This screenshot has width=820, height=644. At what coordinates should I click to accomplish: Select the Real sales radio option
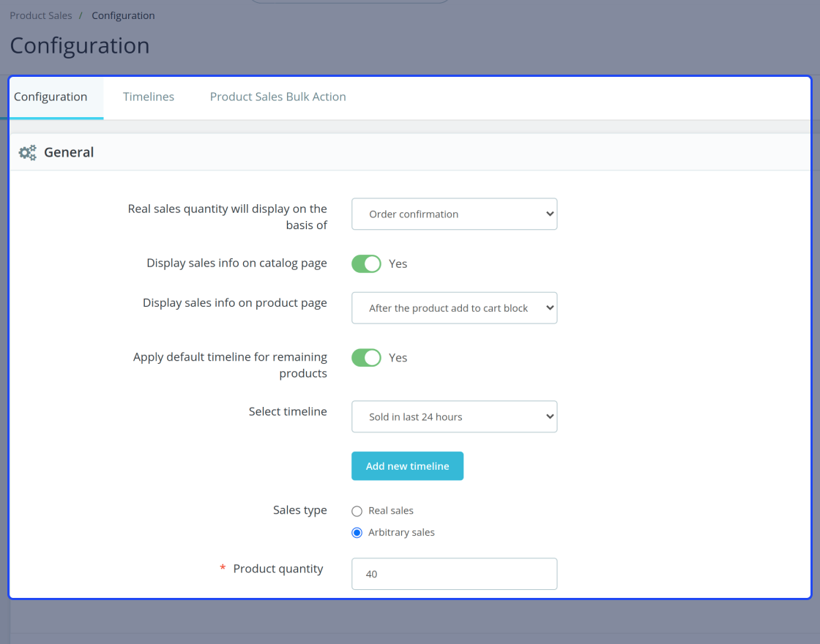(x=357, y=512)
